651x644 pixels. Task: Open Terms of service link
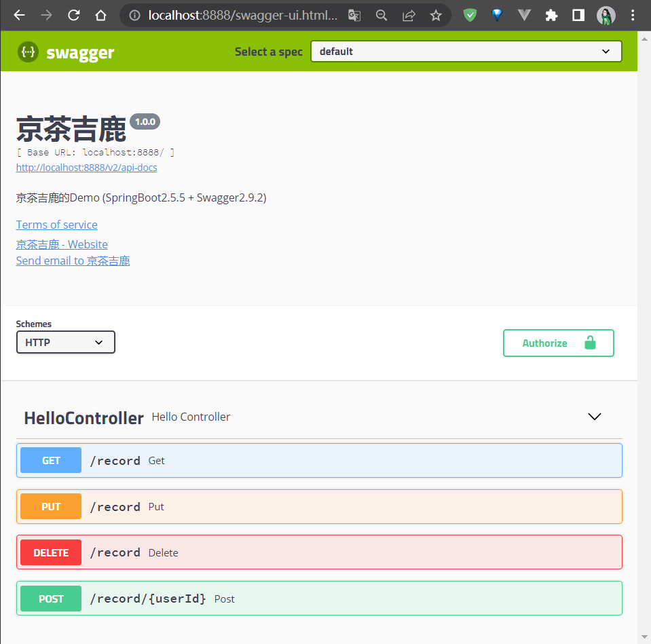(56, 225)
